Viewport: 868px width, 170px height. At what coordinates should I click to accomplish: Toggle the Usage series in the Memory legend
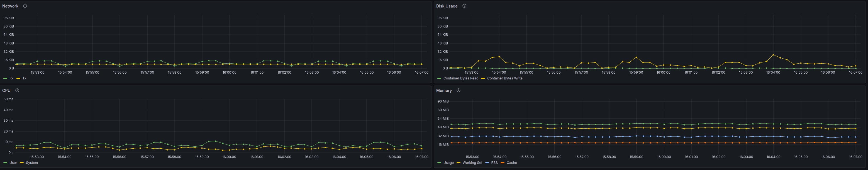448,162
